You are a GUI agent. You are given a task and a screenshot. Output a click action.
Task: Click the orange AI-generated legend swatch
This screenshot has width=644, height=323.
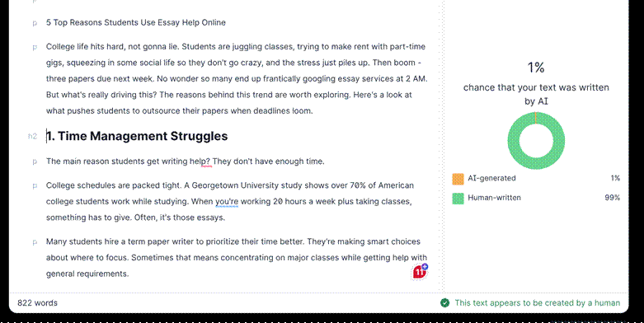(458, 179)
